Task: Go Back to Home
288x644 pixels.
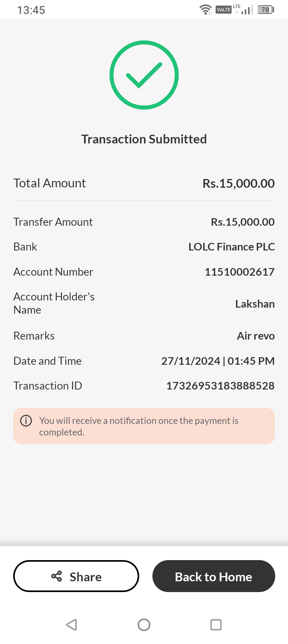Action: (214, 576)
